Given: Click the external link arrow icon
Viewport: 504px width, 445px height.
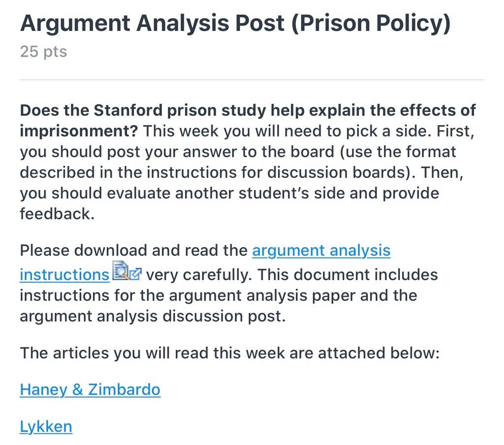Looking at the screenshot, I should [x=136, y=274].
